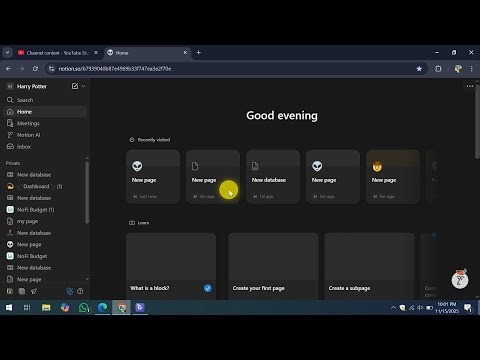Select Home in the sidebar
The width and height of the screenshot is (480, 360).
[45, 112]
